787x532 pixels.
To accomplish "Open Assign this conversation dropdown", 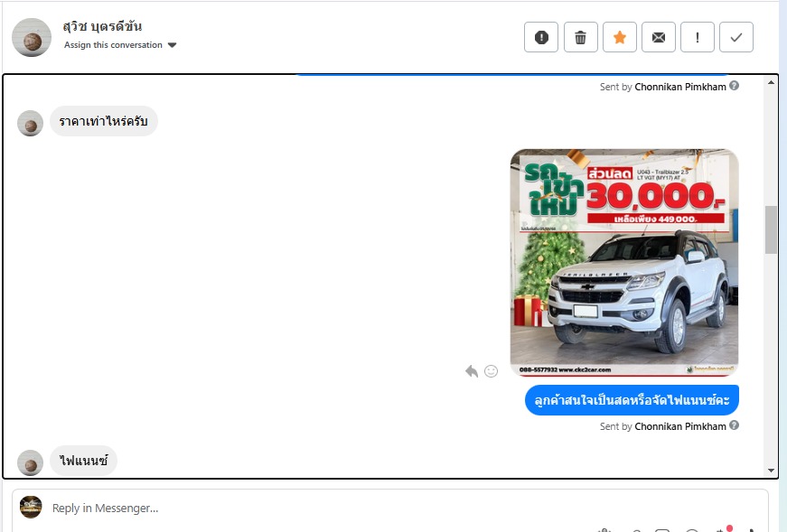I will 120,45.
